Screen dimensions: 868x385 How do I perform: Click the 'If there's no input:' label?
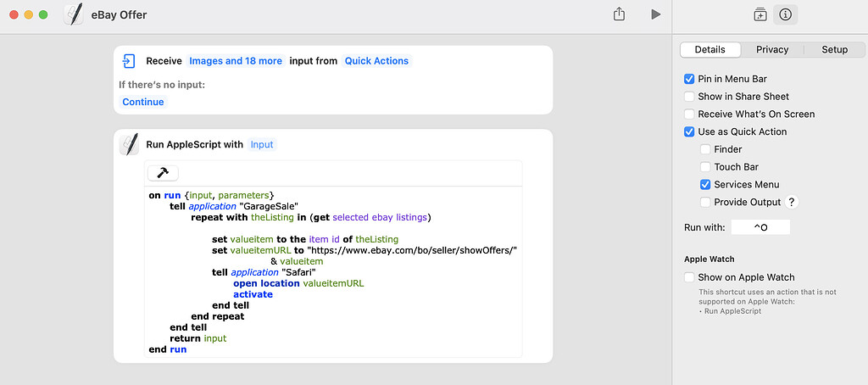click(162, 85)
